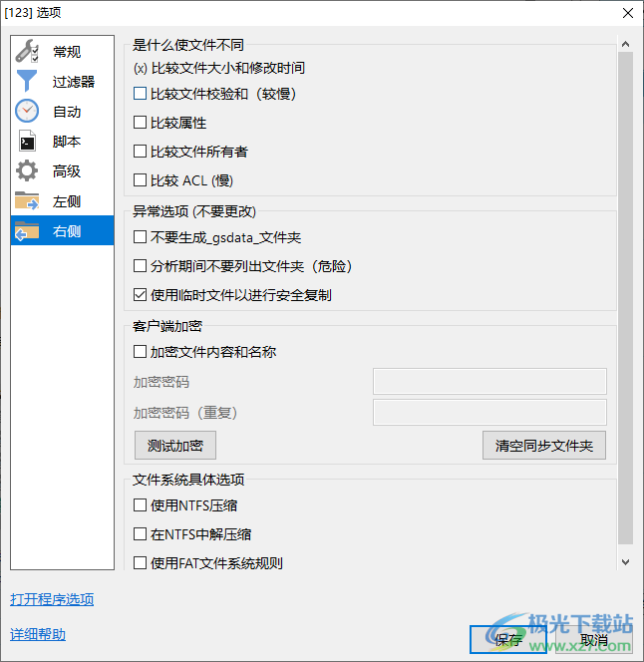Check 比较文件所有者 option
This screenshot has height=662, width=644.
coord(140,152)
